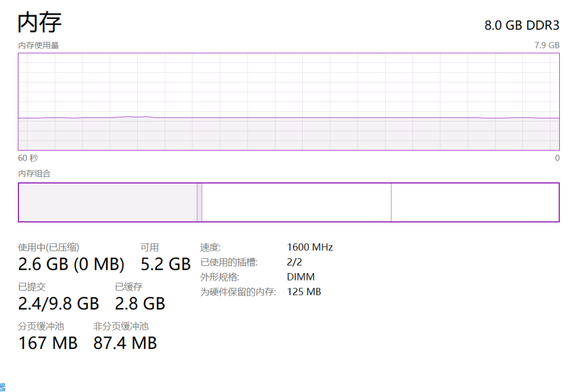Click the 2.6 GB (0 MB) in-use value

pos(71,264)
